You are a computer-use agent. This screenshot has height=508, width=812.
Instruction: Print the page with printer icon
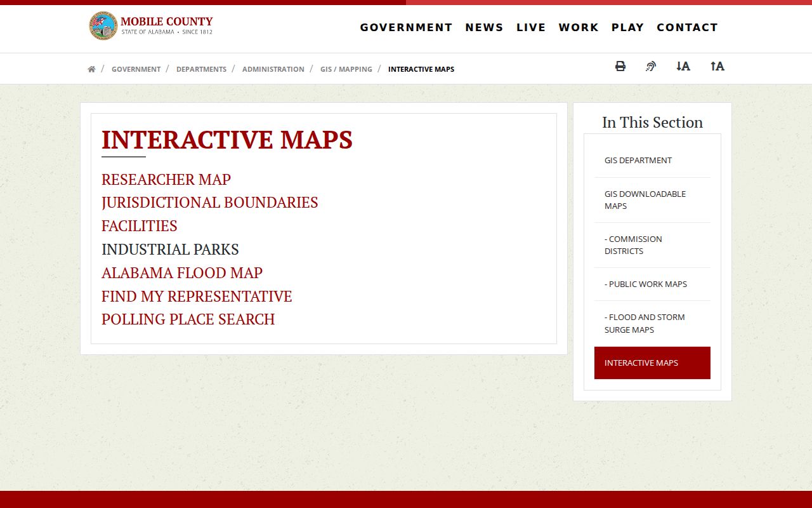(620, 66)
